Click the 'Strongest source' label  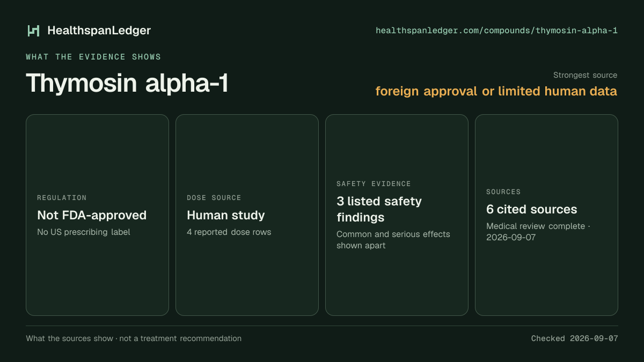point(585,75)
